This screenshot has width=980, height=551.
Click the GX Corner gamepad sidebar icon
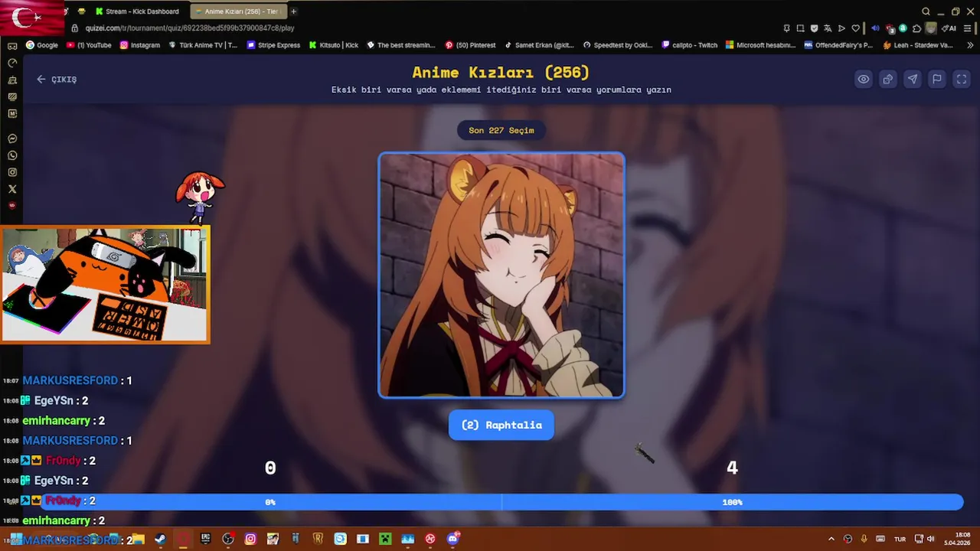coord(12,46)
